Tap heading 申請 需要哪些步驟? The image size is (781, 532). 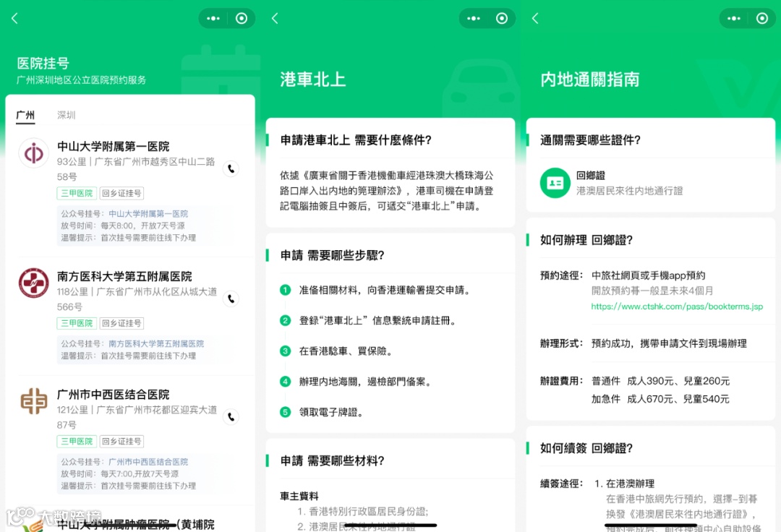tap(332, 255)
